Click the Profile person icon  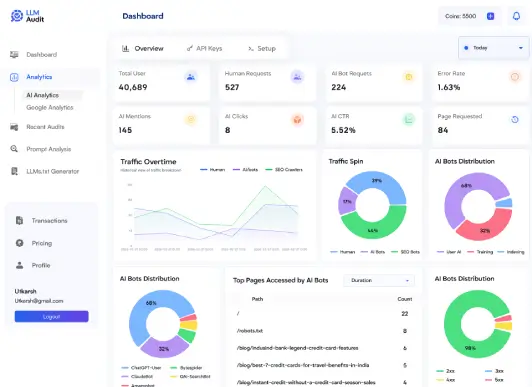pyautogui.click(x=20, y=265)
